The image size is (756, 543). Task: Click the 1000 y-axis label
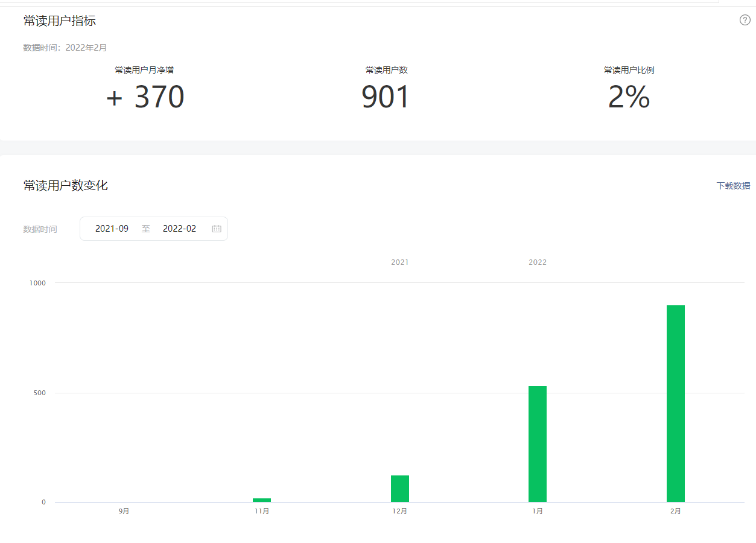pos(37,283)
